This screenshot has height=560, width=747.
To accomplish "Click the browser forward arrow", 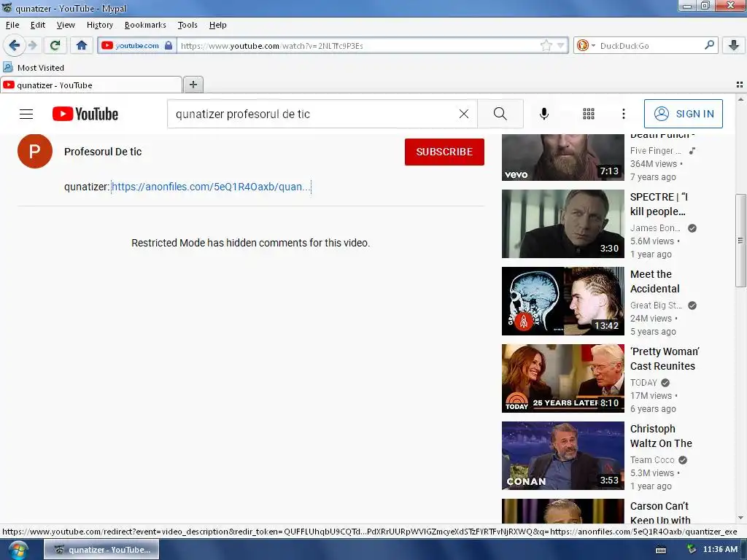I will tap(32, 46).
